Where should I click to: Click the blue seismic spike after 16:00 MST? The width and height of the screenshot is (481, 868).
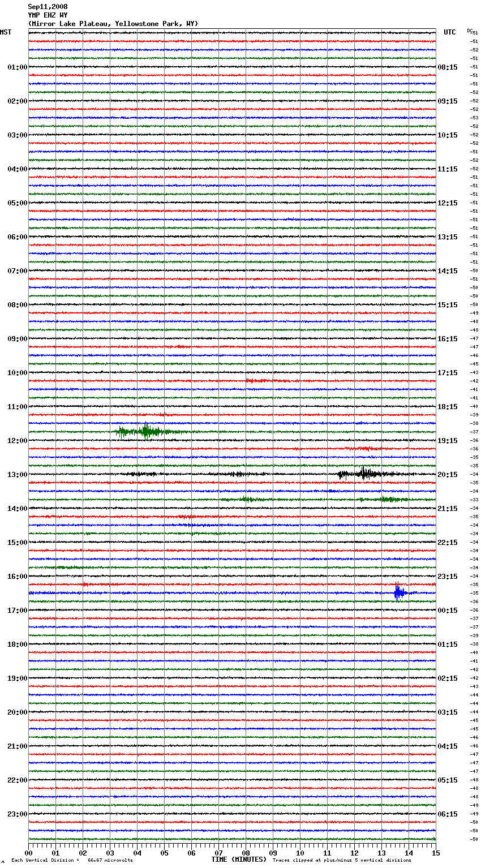400,592
